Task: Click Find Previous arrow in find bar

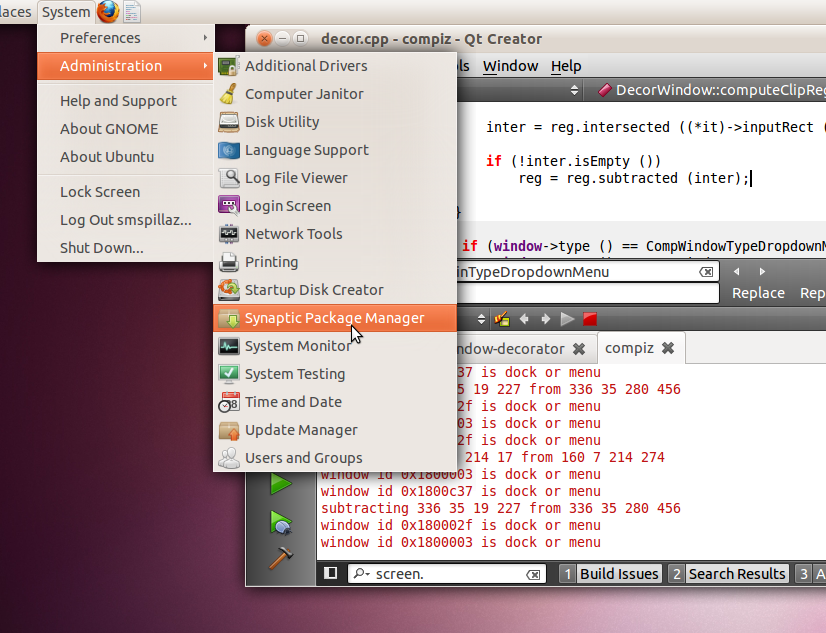Action: click(x=736, y=272)
